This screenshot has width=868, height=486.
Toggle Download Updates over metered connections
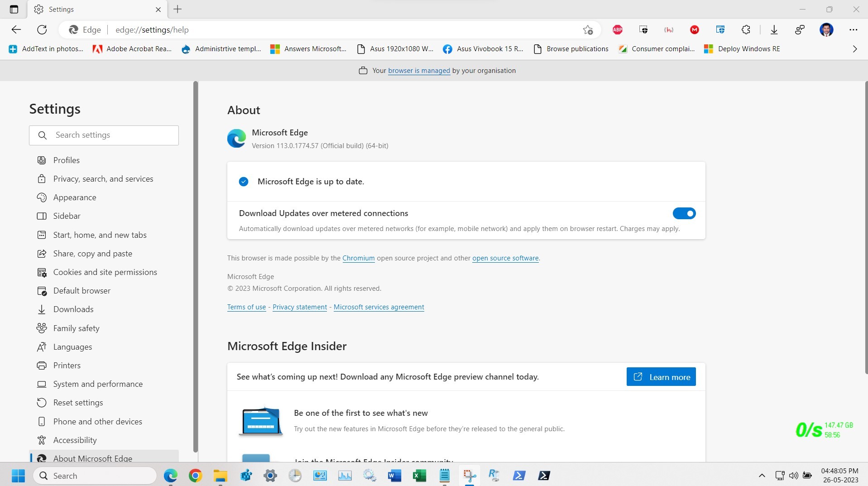pyautogui.click(x=684, y=213)
